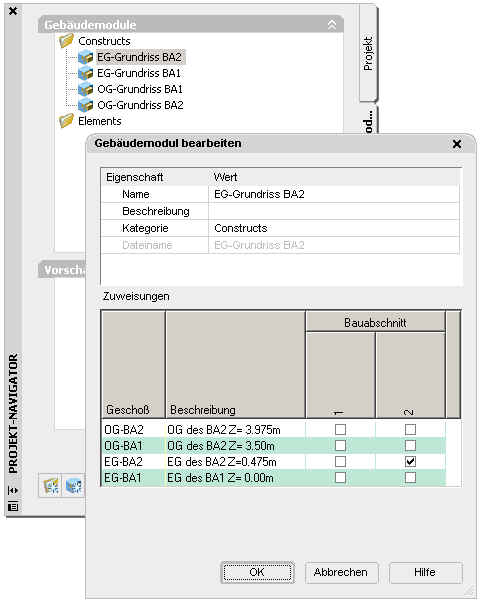Select EG-Grundriss BA2 in the tree
Image resolution: width=480 pixels, height=605 pixels.
point(139,57)
